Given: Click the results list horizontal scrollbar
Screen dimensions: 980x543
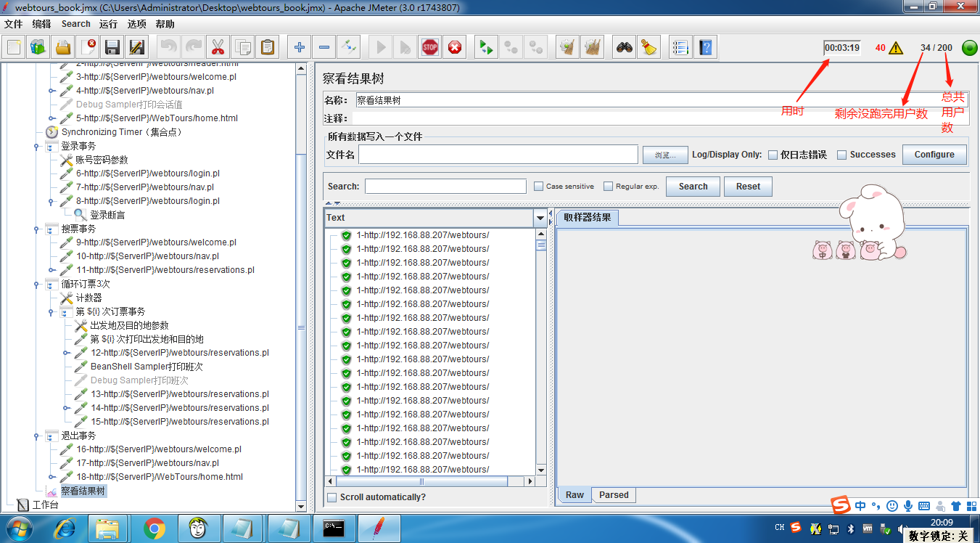Looking at the screenshot, I should (431, 481).
